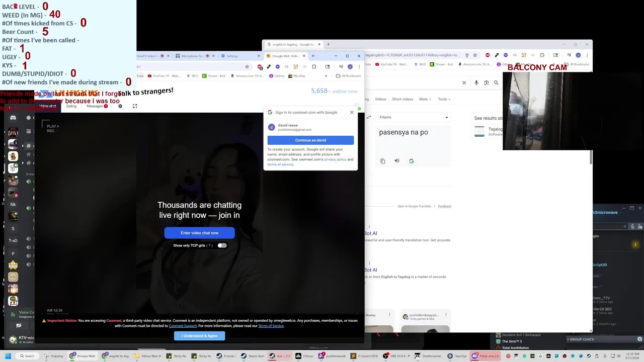Close the Settings browser tab

pyautogui.click(x=259, y=56)
